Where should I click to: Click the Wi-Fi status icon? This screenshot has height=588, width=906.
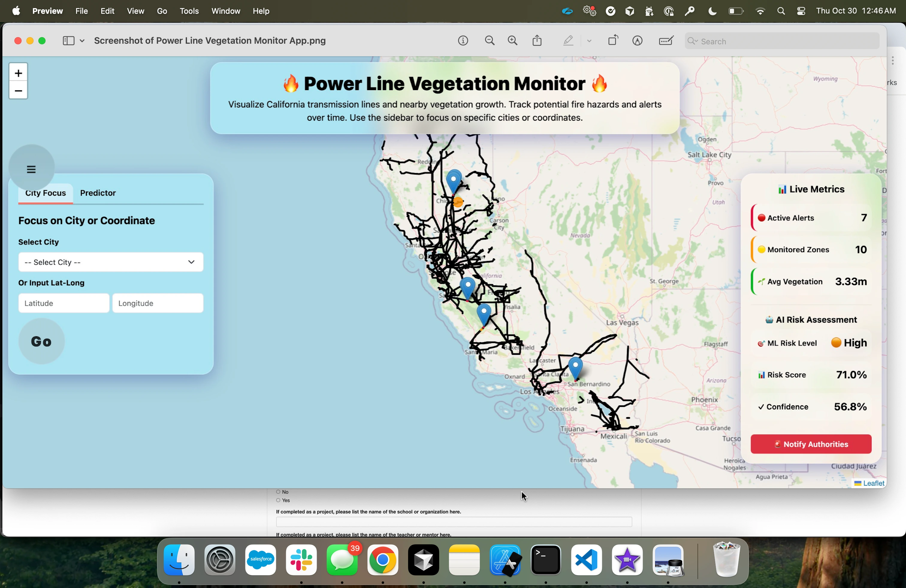click(760, 11)
